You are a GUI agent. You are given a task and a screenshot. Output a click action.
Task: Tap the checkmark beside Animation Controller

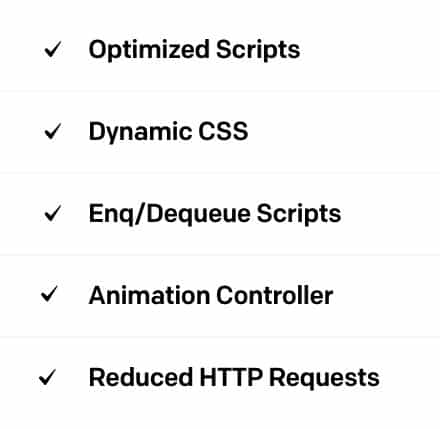(49, 295)
